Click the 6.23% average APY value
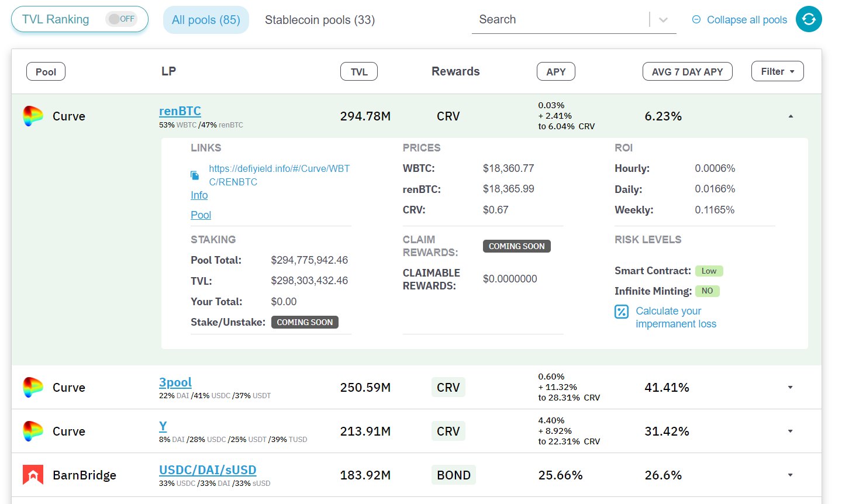The image size is (842, 504). pos(663,116)
